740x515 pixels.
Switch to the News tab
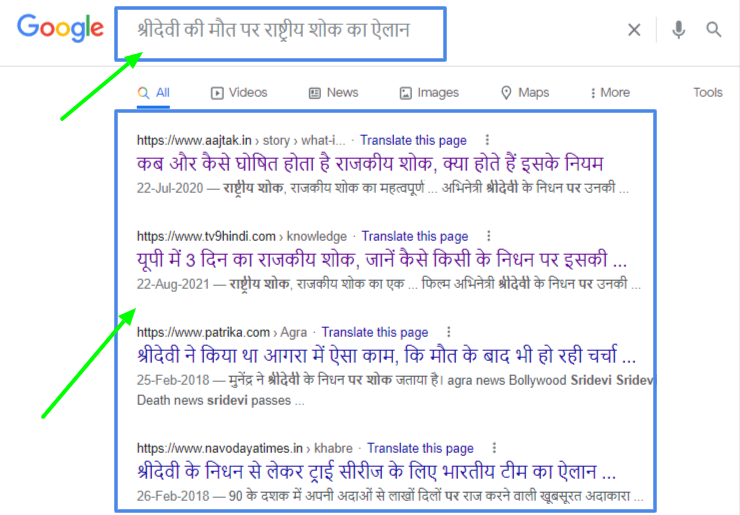click(x=333, y=93)
